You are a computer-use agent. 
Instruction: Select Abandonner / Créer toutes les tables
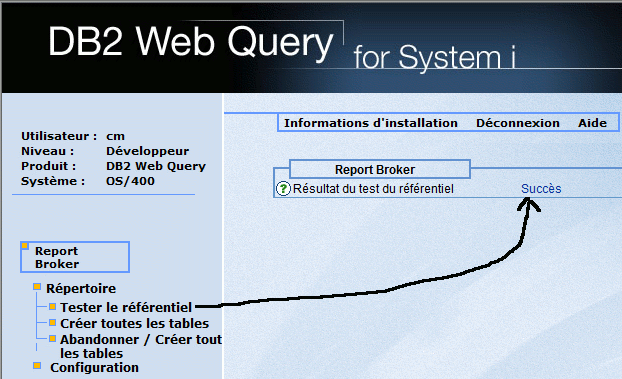pyautogui.click(x=141, y=346)
